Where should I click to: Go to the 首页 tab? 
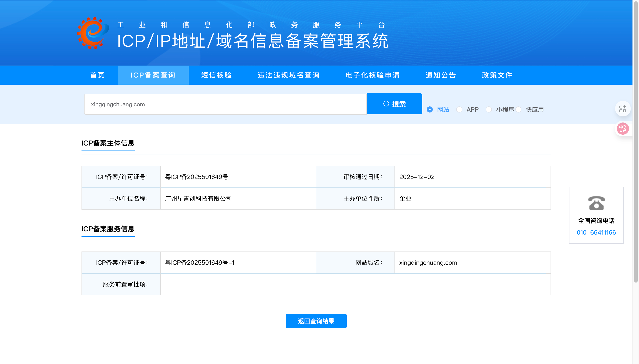pos(97,75)
